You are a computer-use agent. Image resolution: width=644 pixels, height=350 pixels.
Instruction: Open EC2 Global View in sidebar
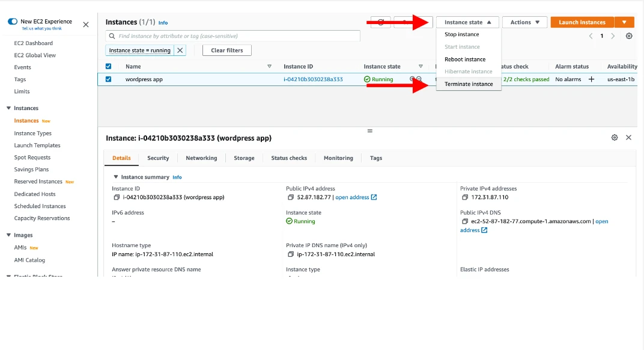(x=35, y=55)
